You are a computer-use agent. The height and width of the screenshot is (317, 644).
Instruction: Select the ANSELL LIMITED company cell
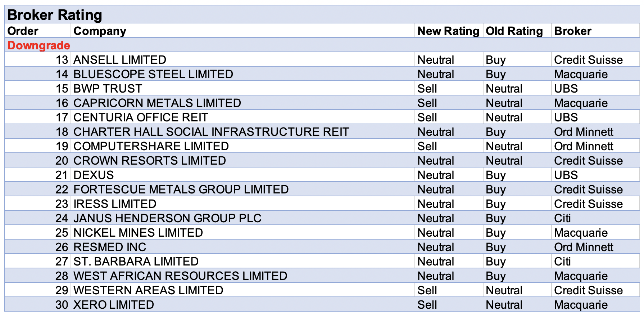tap(119, 60)
